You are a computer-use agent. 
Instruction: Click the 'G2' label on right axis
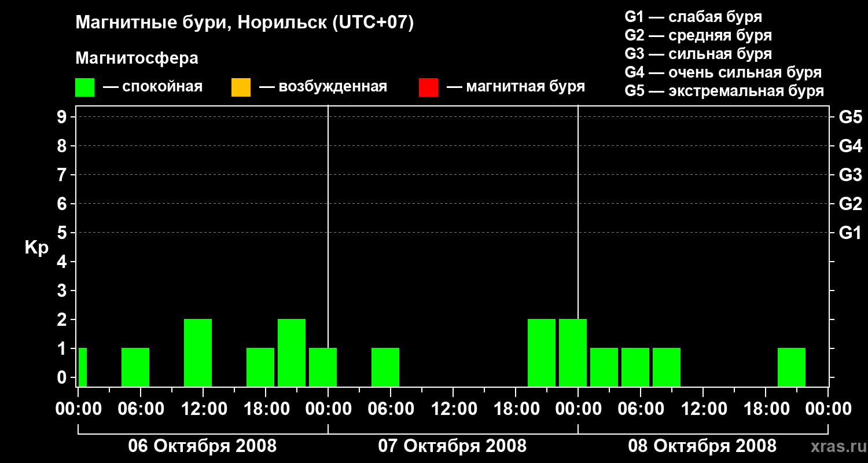[850, 204]
